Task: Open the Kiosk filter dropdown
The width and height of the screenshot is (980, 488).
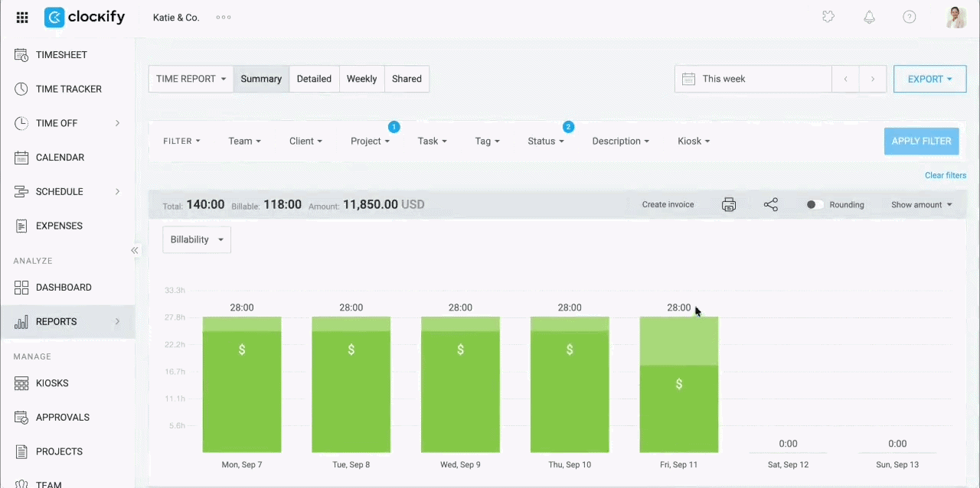Action: pos(694,141)
